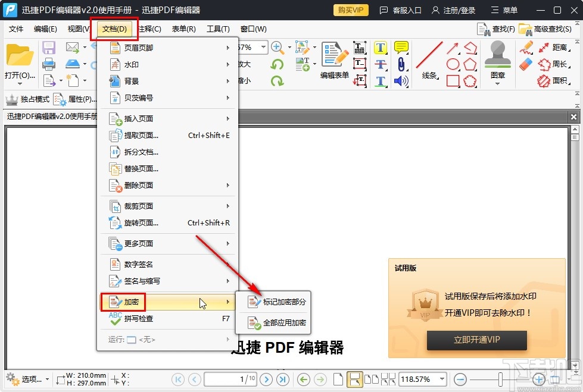Click the 立即开通VIP button

(476, 340)
